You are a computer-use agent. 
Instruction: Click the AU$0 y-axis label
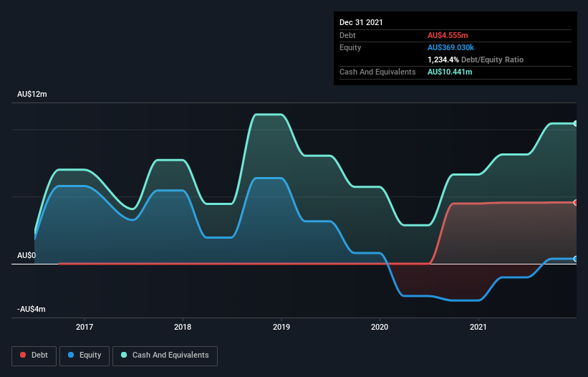click(26, 255)
